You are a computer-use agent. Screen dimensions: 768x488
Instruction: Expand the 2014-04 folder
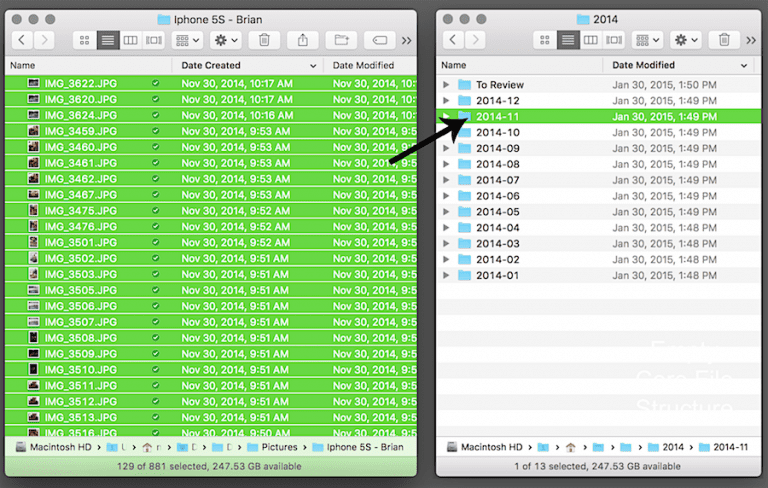(x=446, y=227)
